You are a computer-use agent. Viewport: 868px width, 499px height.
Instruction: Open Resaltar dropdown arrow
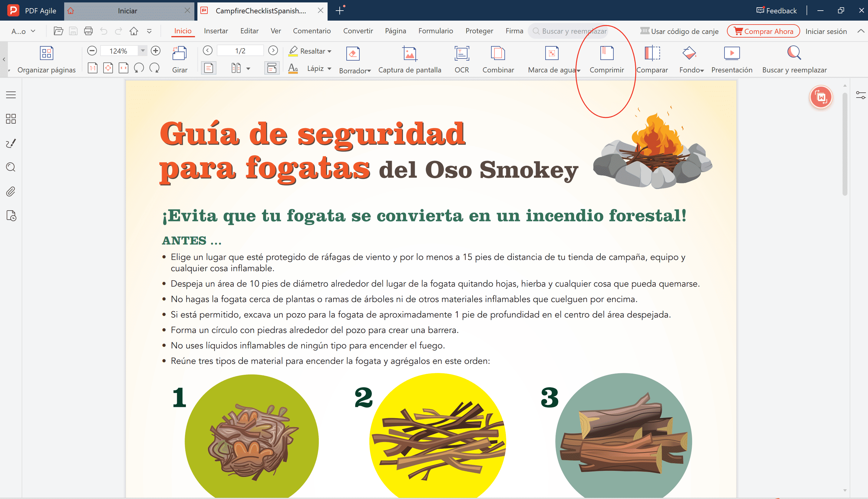329,51
